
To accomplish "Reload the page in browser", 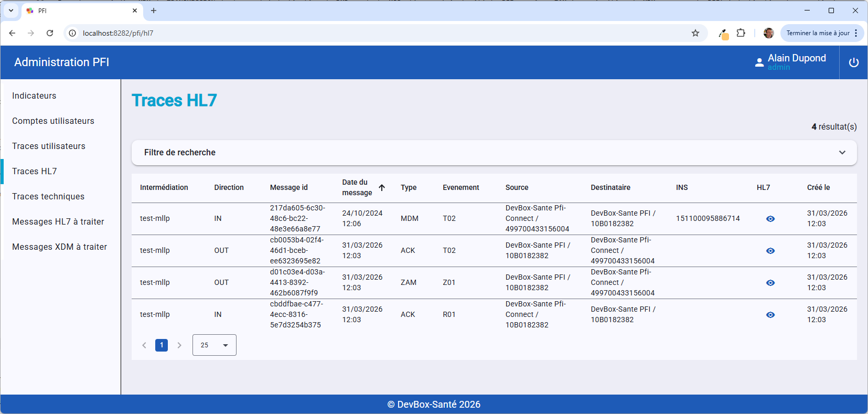I will [50, 33].
